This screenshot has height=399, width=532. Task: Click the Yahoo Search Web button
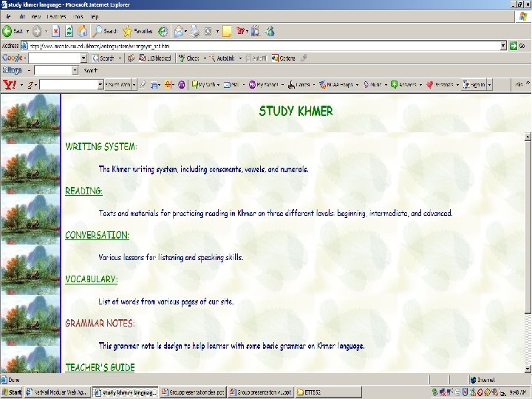point(117,85)
